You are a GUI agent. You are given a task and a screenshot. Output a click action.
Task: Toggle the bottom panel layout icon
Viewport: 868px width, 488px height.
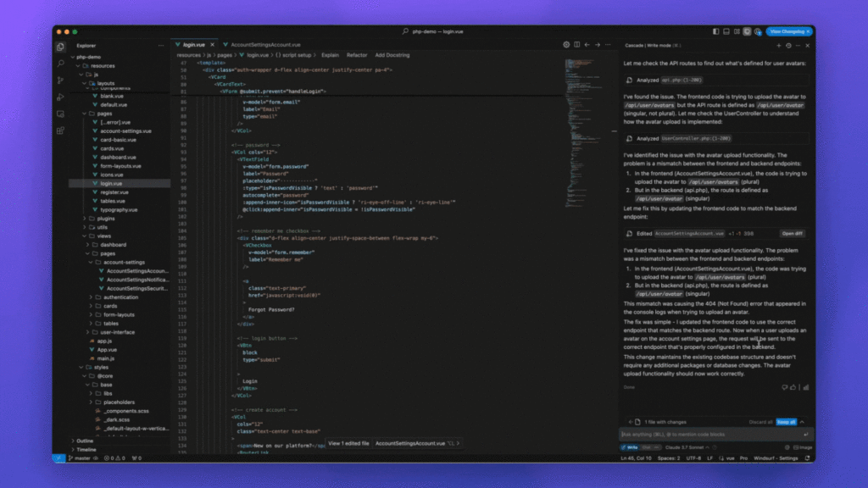pyautogui.click(x=726, y=31)
